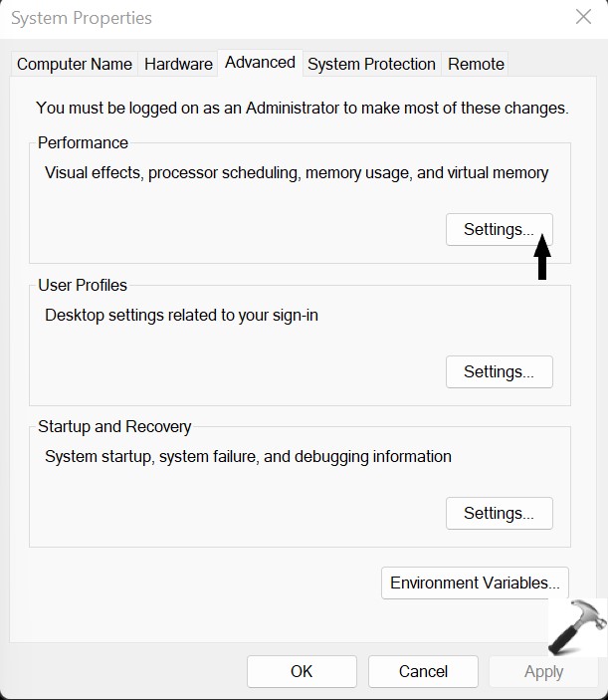The width and height of the screenshot is (608, 700).
Task: Click the Environment Variables button
Action: pos(475,583)
